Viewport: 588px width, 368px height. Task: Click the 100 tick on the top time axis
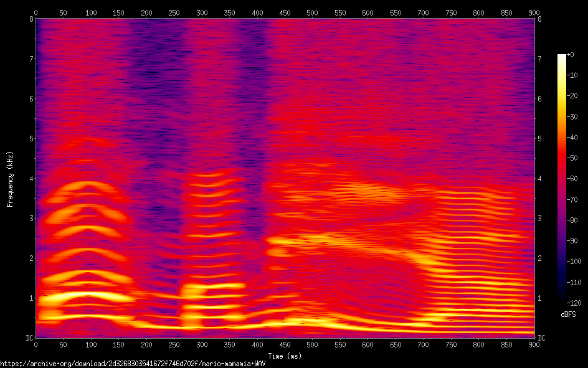91,12
